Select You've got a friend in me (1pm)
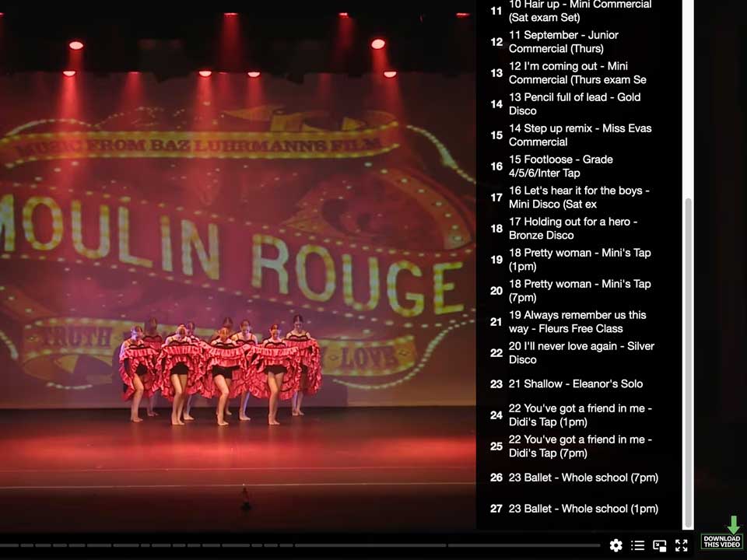 coord(579,415)
